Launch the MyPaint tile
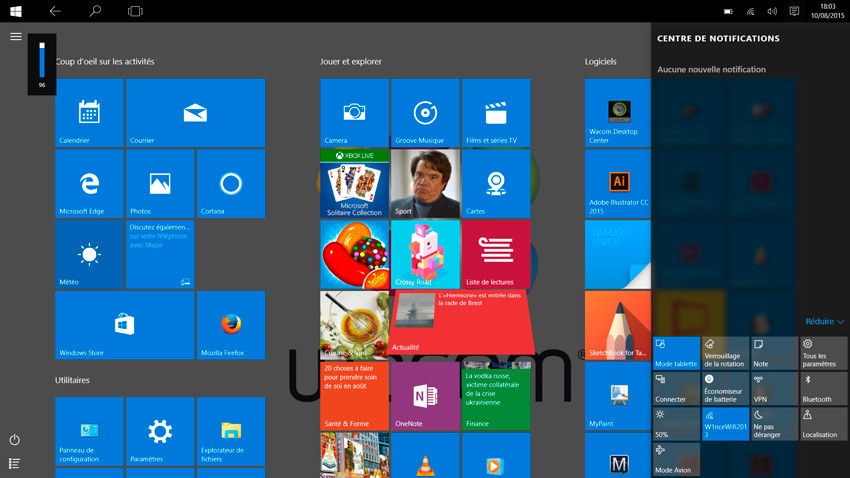 (618, 396)
